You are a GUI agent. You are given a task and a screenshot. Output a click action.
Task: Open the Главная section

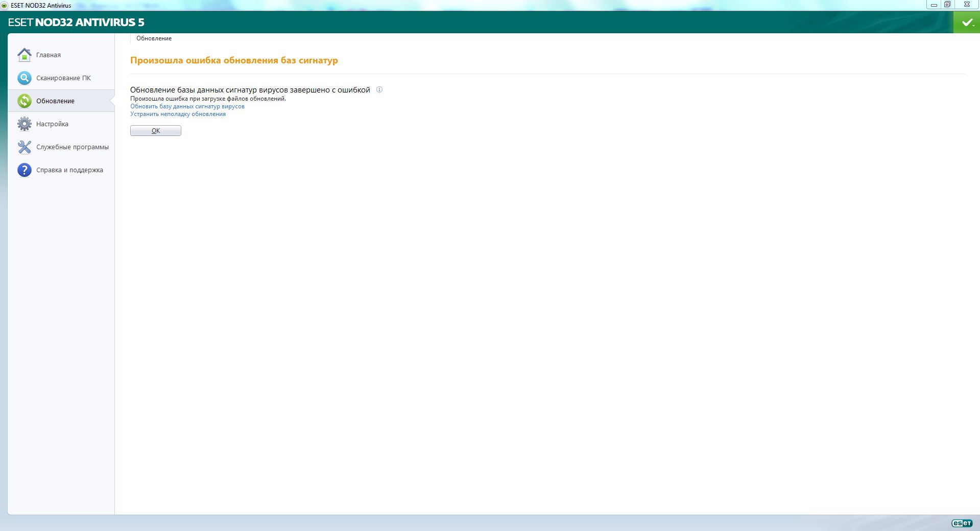coord(61,55)
